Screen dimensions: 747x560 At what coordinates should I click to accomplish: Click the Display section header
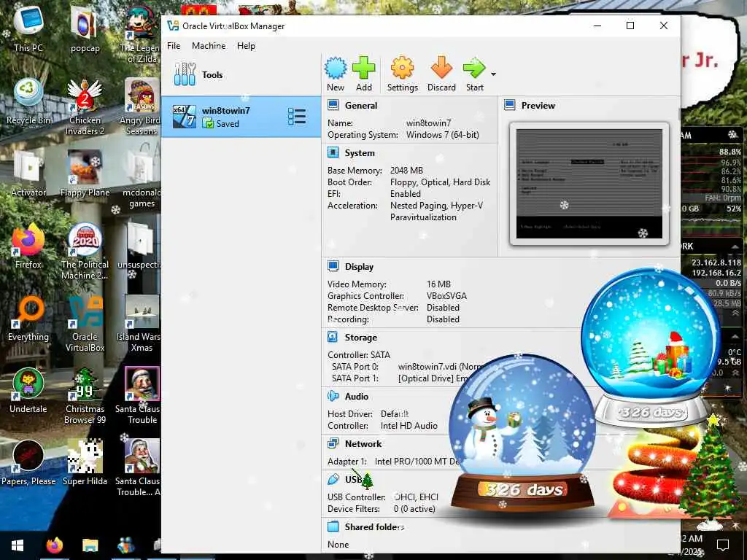click(x=359, y=267)
